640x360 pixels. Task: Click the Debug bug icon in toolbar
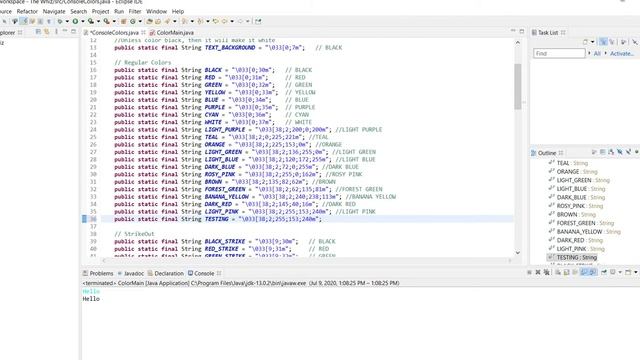point(60,21)
